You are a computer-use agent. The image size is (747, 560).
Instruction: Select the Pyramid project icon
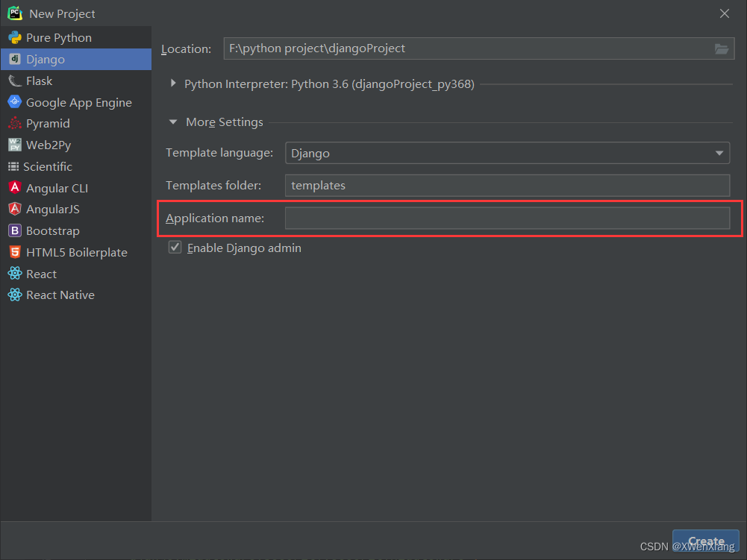pyautogui.click(x=16, y=124)
